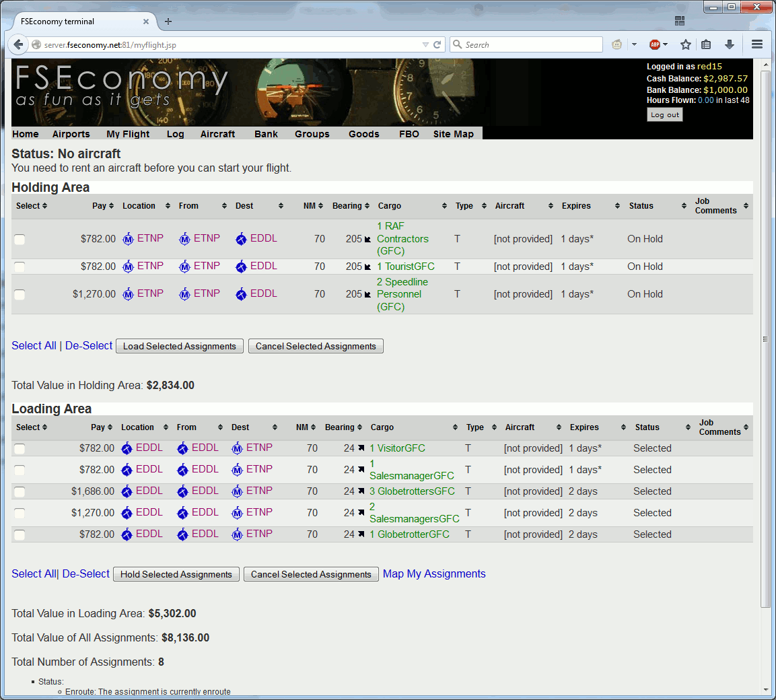Screen dimensions: 776x700
Task: Bookmark this page with star icon
Action: [685, 44]
